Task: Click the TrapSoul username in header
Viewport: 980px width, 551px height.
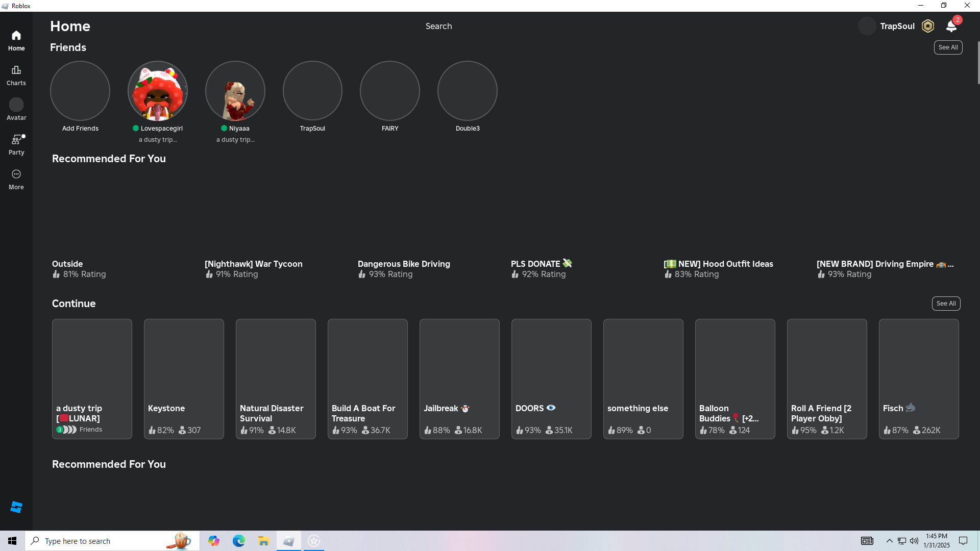Action: [x=897, y=26]
